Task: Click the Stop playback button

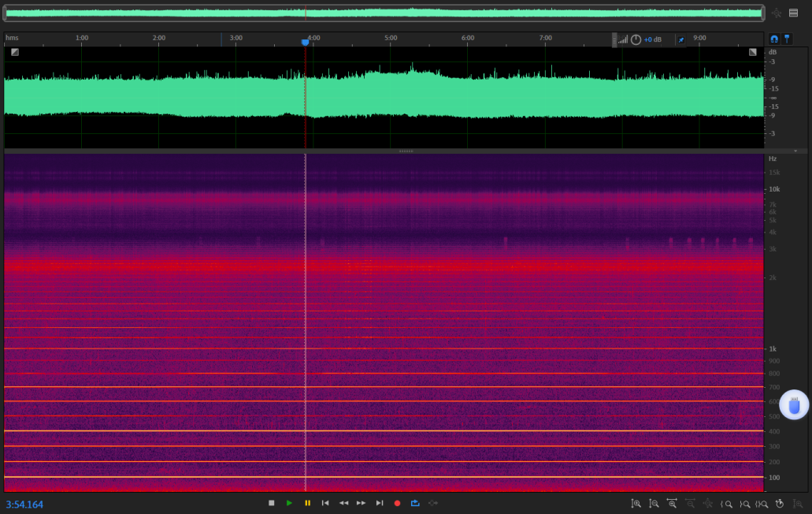Action: point(271,503)
